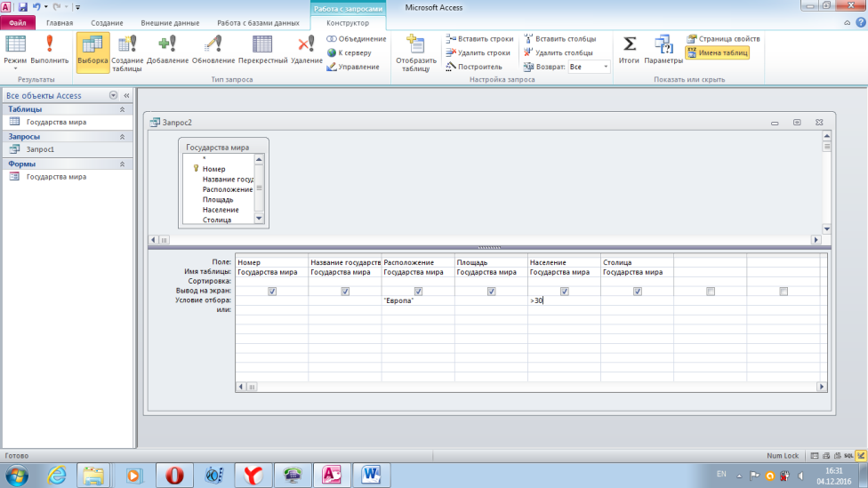Screen dimensions: 868x488
Task: Click Объединение union query
Action: tap(356, 39)
